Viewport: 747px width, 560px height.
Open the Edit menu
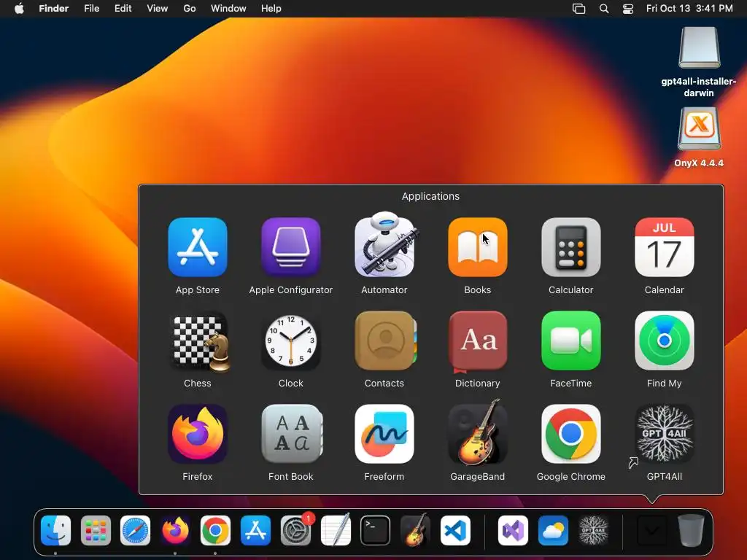(123, 9)
